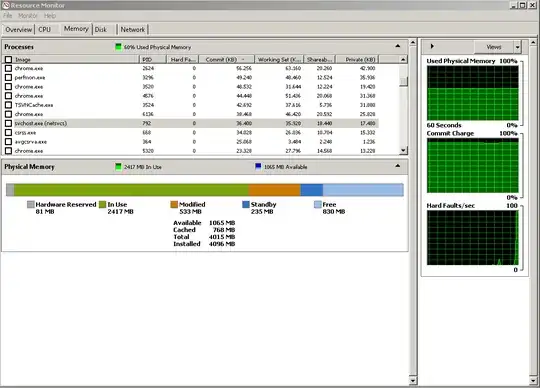540x388 pixels.
Task: Check the box for chrome.exe PID 4876
Action: point(9,96)
